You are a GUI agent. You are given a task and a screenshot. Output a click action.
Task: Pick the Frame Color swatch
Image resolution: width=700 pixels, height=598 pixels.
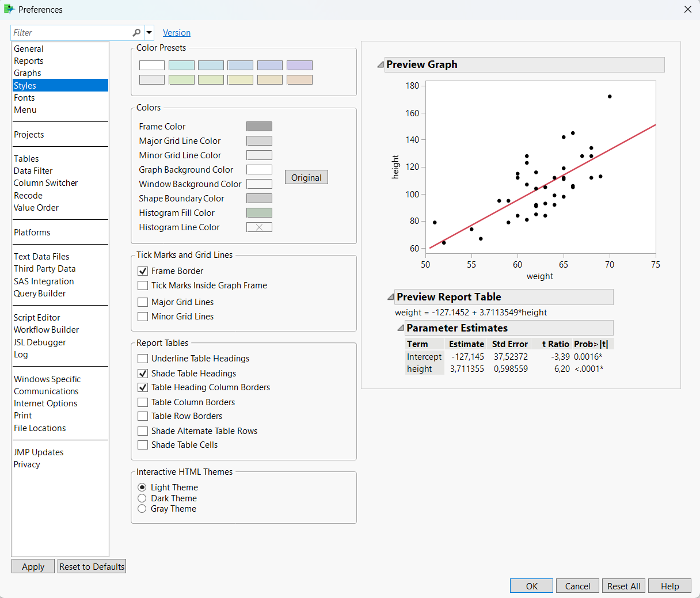259,126
